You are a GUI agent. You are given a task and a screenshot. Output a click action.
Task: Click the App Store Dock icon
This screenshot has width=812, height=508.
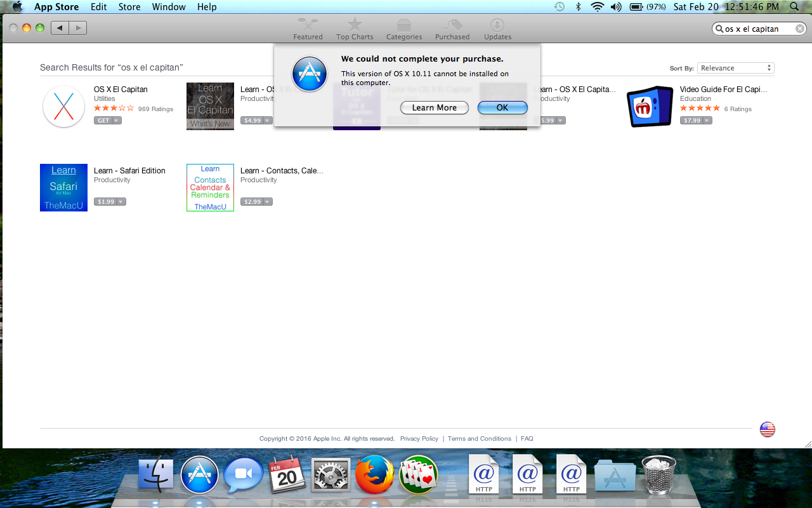tap(200, 475)
